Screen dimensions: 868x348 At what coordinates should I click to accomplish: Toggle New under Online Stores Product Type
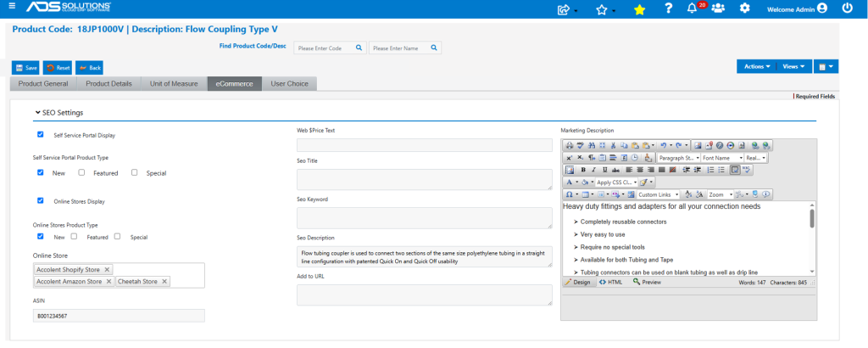point(41,236)
